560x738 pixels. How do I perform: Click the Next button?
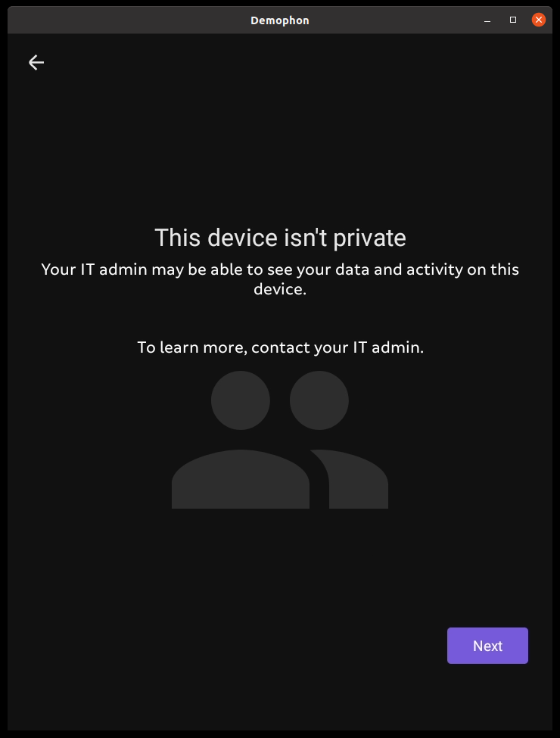[x=487, y=646]
